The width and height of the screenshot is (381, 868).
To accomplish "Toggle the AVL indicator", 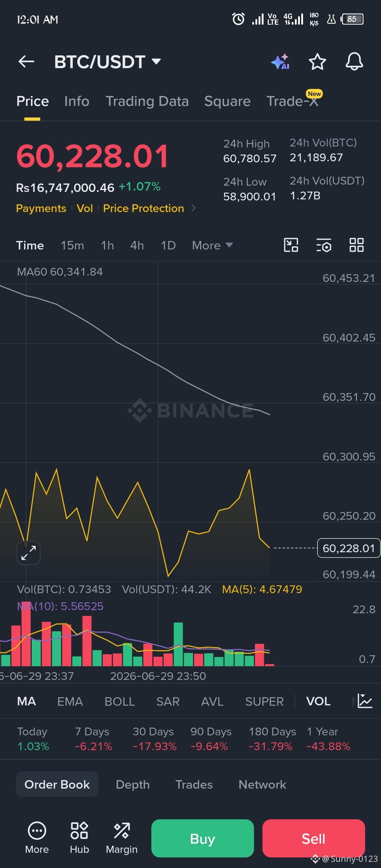I will [212, 701].
